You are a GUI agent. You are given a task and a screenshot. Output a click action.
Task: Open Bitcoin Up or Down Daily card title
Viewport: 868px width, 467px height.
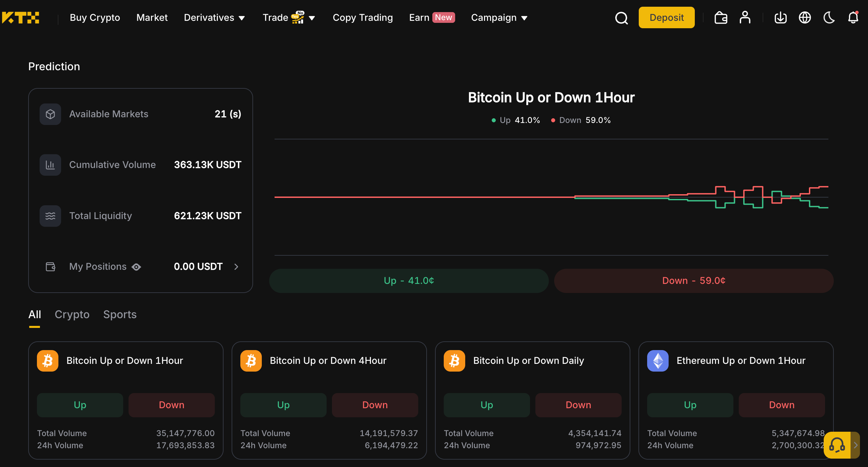click(528, 361)
